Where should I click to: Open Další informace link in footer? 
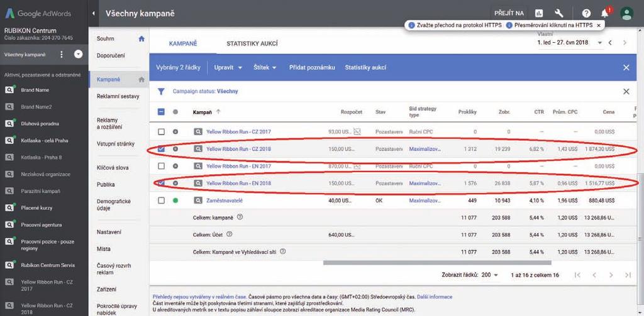pos(435,297)
